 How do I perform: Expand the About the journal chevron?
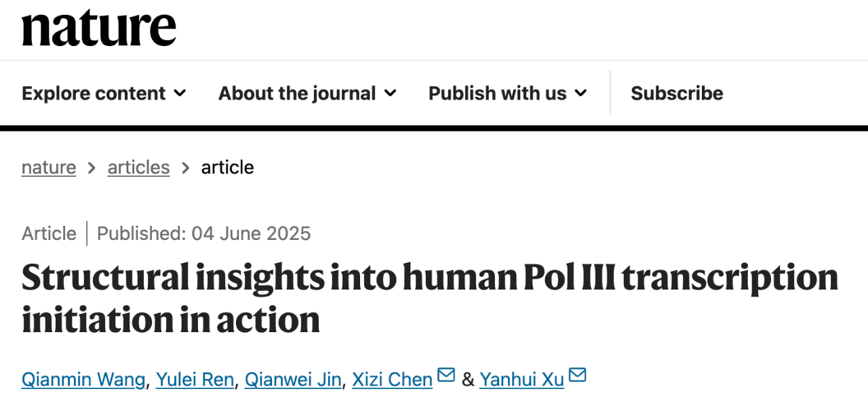(390, 94)
